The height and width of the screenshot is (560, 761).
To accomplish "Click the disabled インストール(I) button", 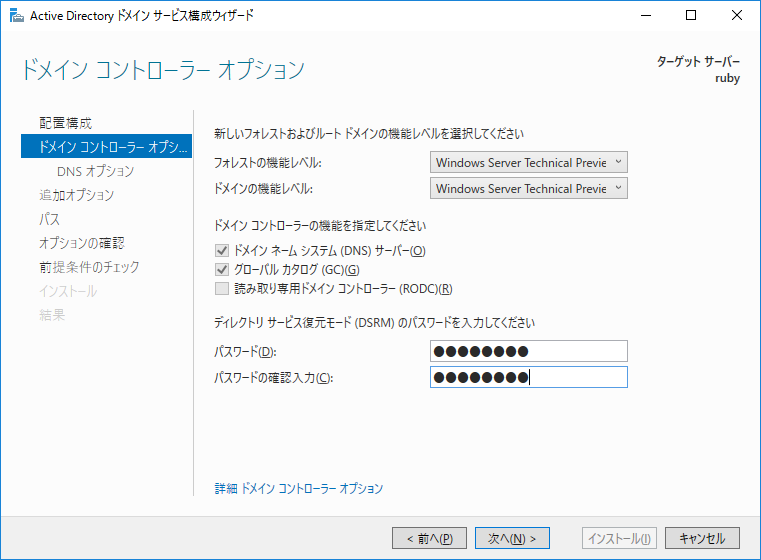I will point(619,538).
